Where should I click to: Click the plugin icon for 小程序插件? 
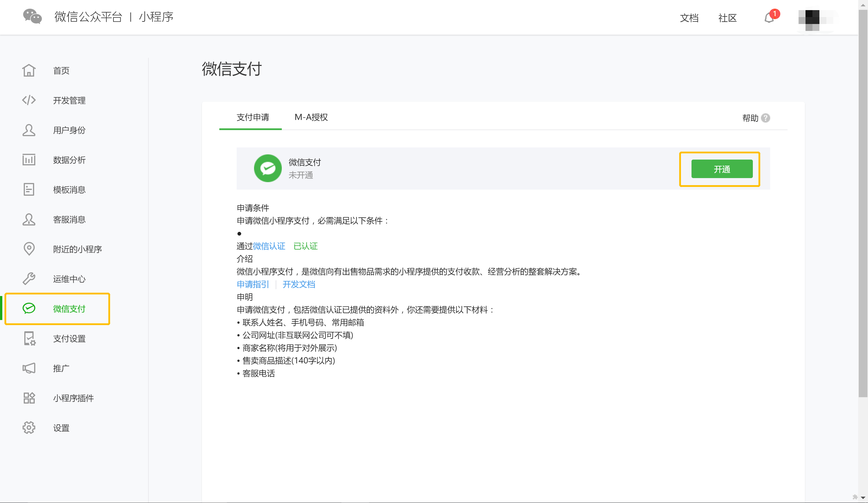tap(29, 398)
